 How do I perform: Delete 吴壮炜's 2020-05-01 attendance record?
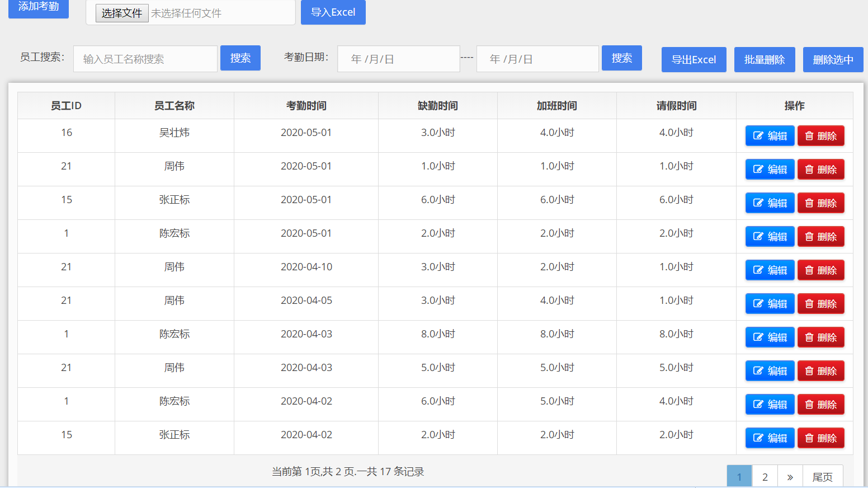click(x=820, y=135)
